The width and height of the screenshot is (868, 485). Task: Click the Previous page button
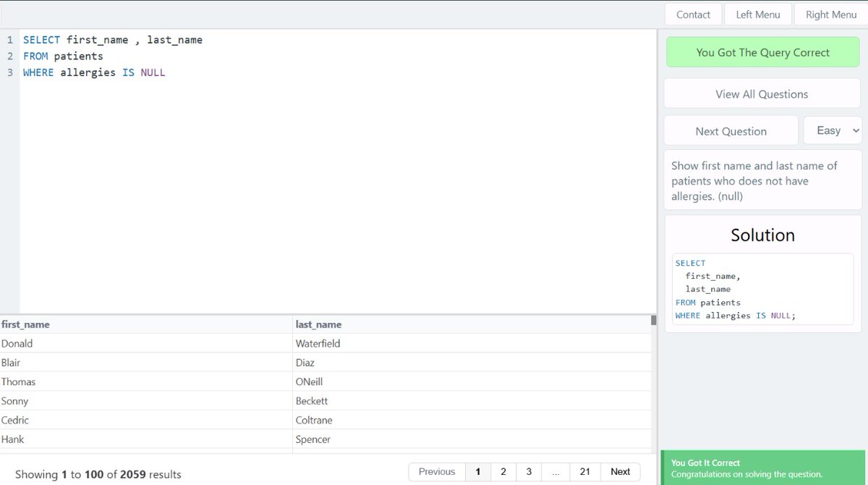437,471
